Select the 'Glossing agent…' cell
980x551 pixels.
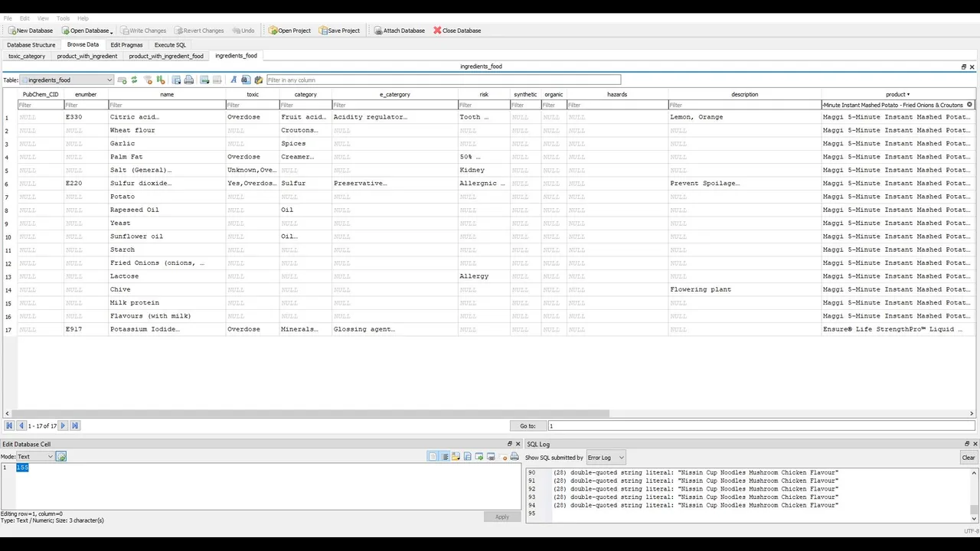click(395, 329)
